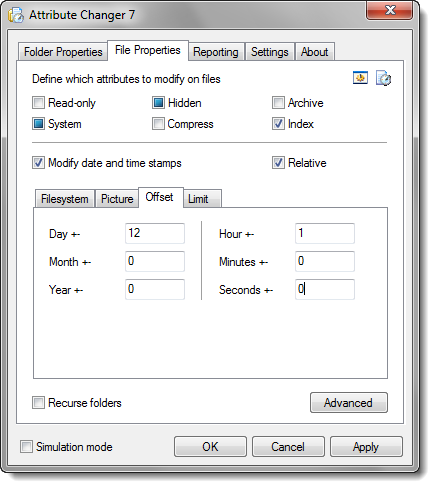Click the Apply button
The image size is (435, 488).
(366, 447)
